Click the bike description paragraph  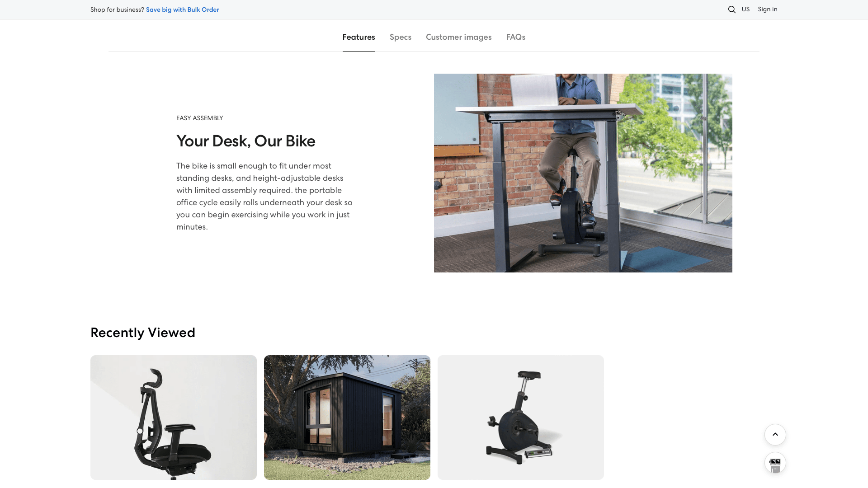[x=265, y=197]
